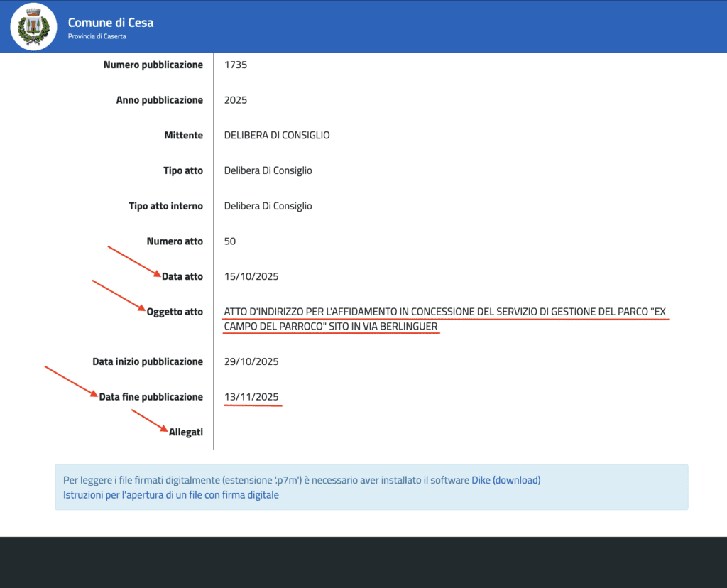Open the digital signature file instructions link

tap(171, 495)
